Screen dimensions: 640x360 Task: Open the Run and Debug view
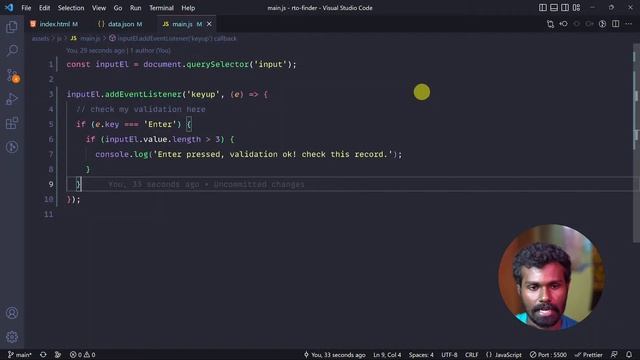pos(12,99)
